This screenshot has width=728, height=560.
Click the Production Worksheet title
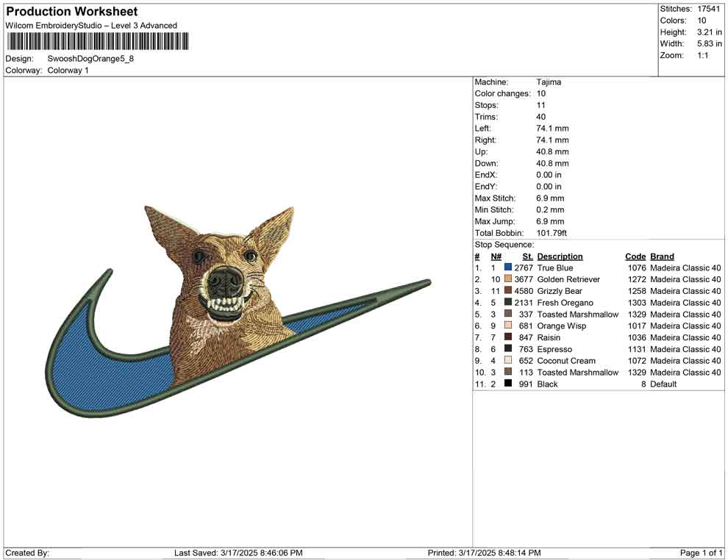[71, 12]
